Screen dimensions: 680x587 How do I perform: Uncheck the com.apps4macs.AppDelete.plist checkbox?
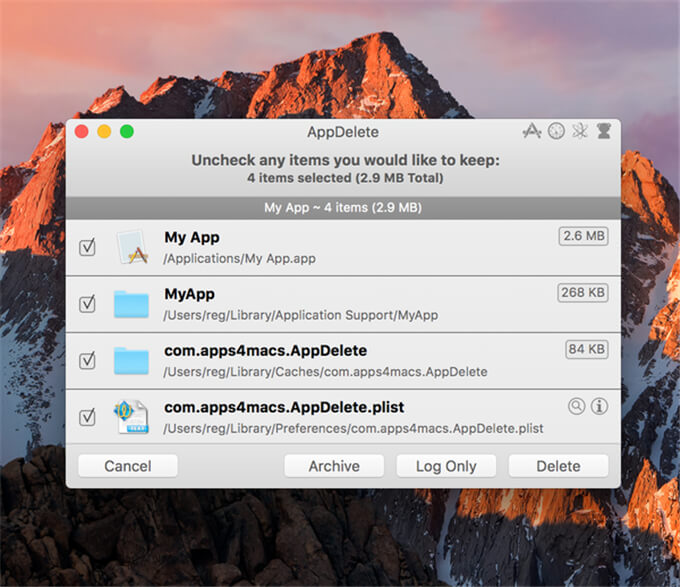pyautogui.click(x=87, y=417)
